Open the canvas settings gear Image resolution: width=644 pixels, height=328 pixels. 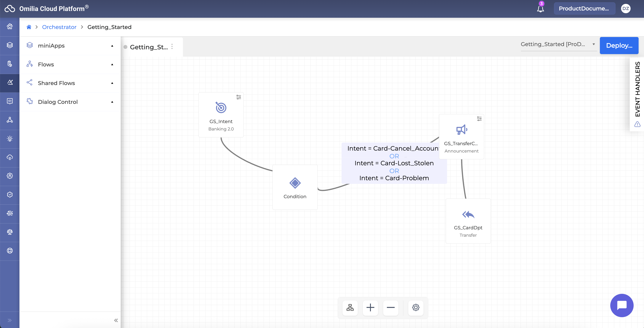point(415,307)
